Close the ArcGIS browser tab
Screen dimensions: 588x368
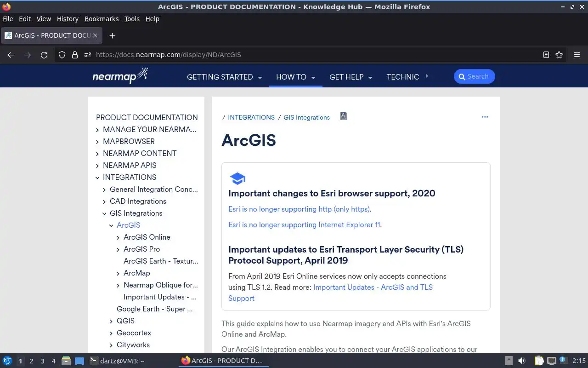point(95,35)
